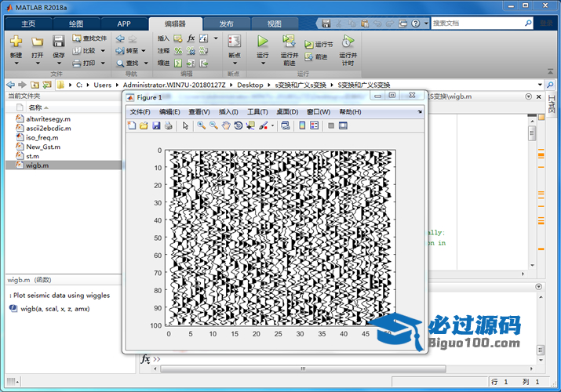Expand the 转至 dropdown arrow
Screen dimensions: 561x392
[x=144, y=51]
